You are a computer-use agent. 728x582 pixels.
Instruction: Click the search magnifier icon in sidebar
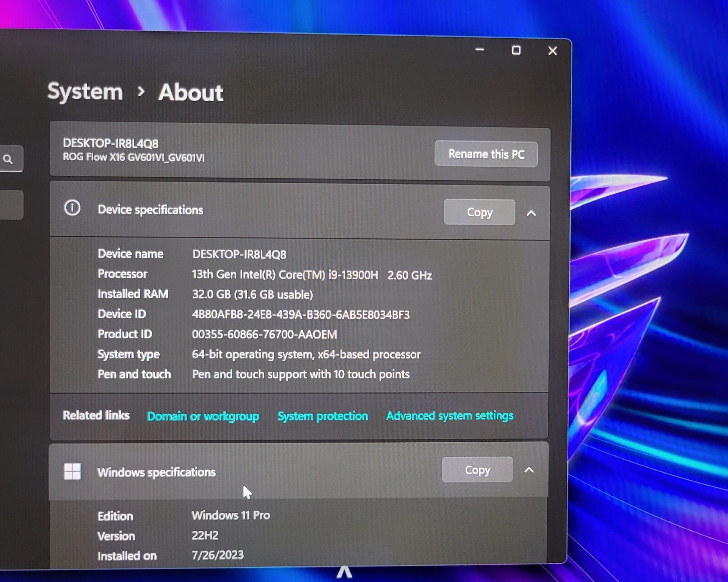pyautogui.click(x=8, y=159)
